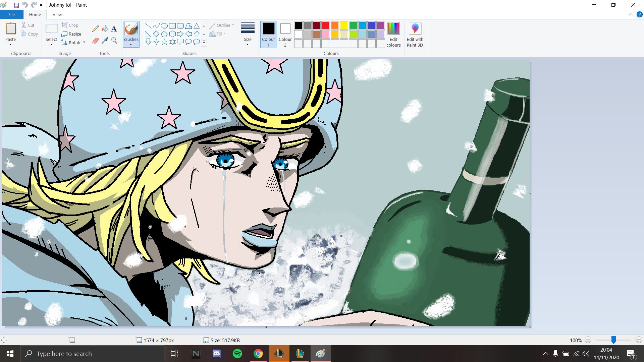The height and width of the screenshot is (362, 644).
Task: Choose the Text tool
Action: [114, 28]
